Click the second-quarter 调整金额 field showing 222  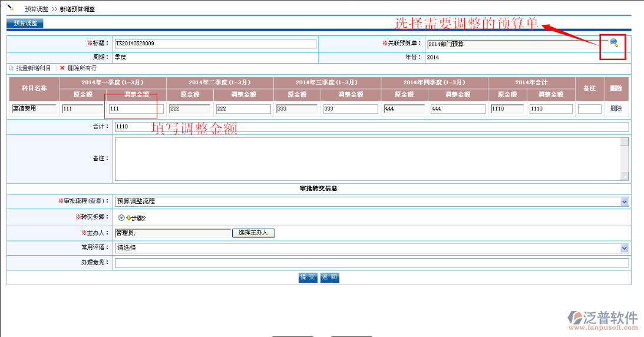coord(243,109)
